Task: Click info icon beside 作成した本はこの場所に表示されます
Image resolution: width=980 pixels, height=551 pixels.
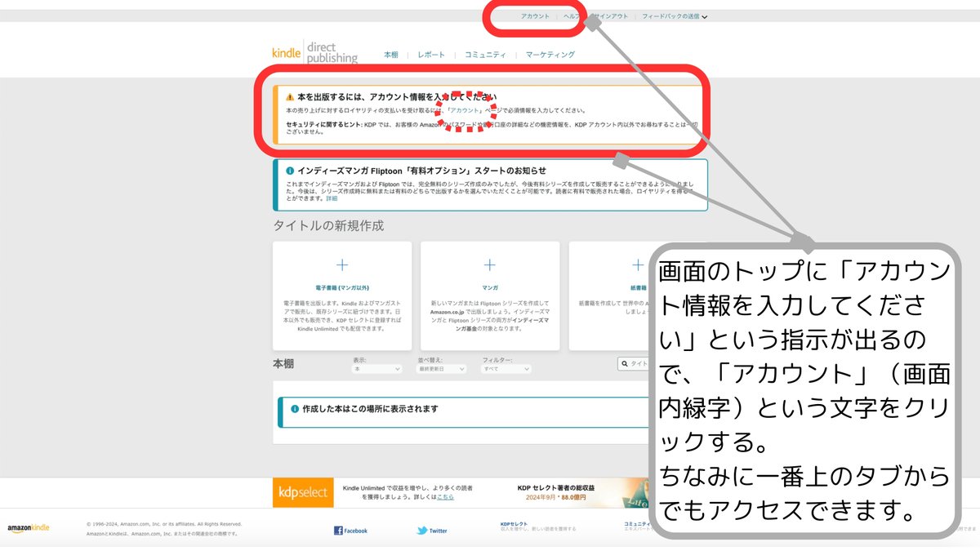Action: pyautogui.click(x=295, y=409)
